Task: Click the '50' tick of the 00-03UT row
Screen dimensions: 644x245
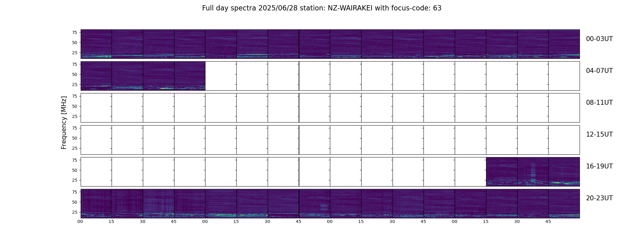Action: pos(75,43)
